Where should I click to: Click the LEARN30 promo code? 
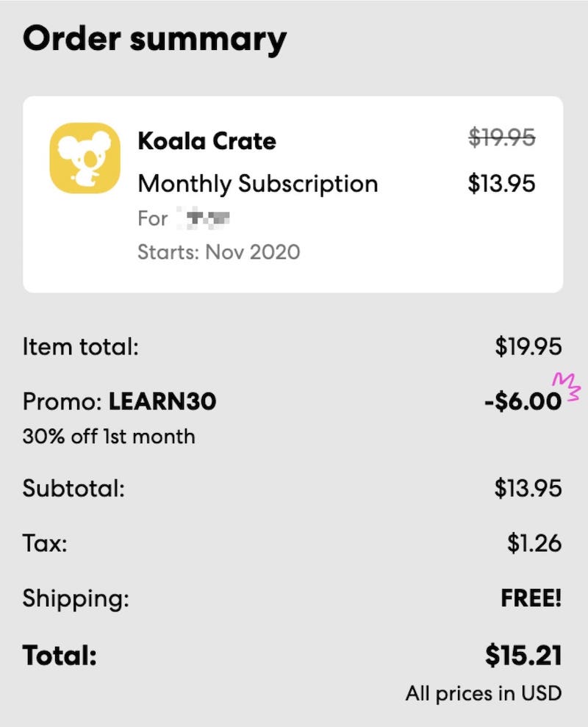tap(162, 402)
